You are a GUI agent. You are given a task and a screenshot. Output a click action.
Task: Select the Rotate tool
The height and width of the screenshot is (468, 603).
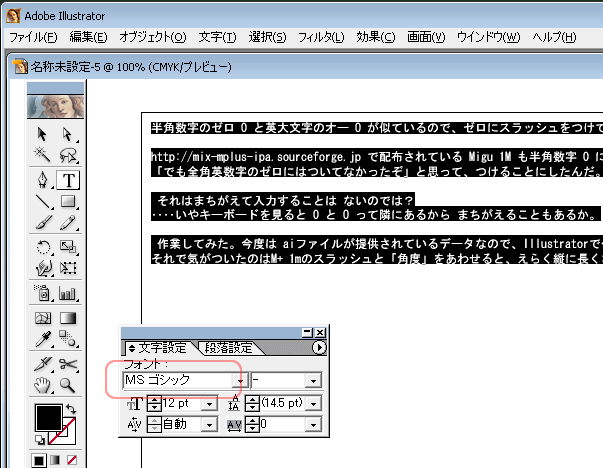[43, 247]
